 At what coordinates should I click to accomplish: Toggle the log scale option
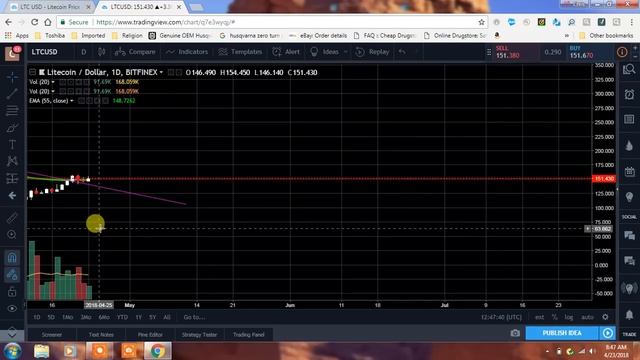click(x=569, y=317)
